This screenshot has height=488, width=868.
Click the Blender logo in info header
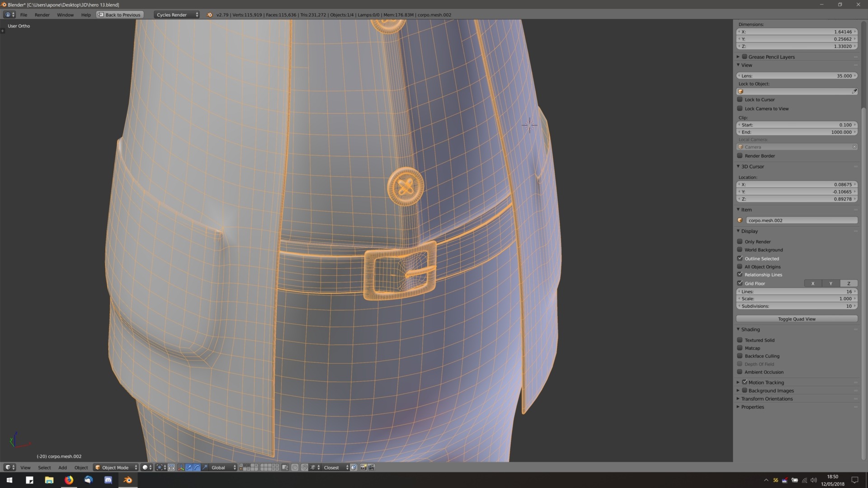tap(209, 15)
